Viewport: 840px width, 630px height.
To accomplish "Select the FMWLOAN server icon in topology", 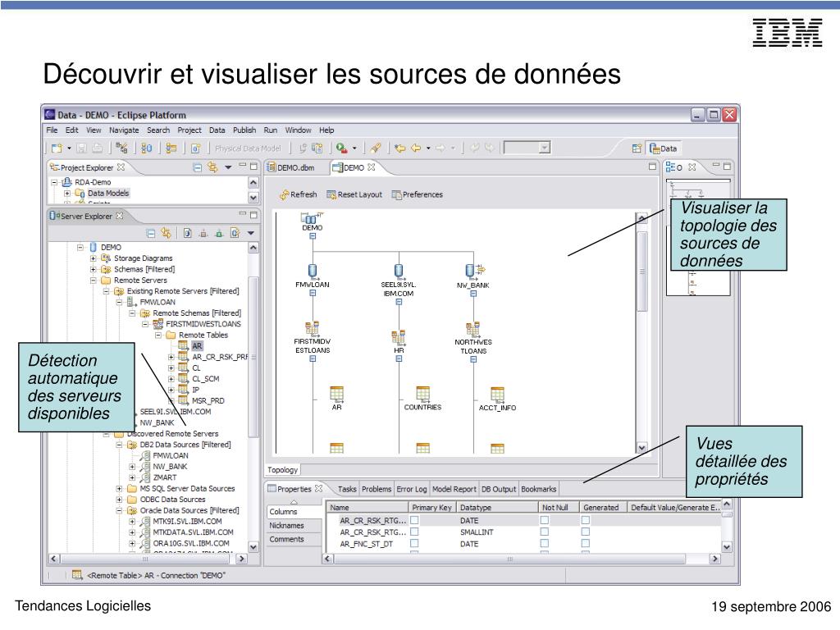I will click(313, 270).
